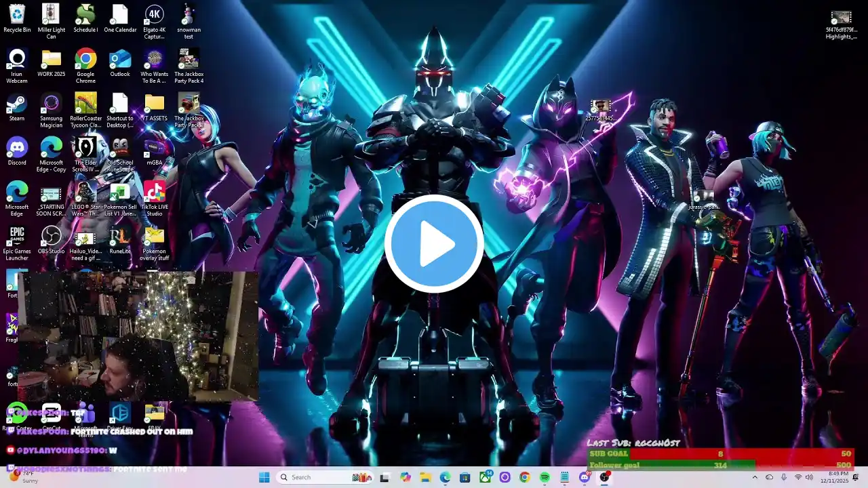Open the Pokemon overlay stuff folder
868x488 pixels.
(x=154, y=243)
